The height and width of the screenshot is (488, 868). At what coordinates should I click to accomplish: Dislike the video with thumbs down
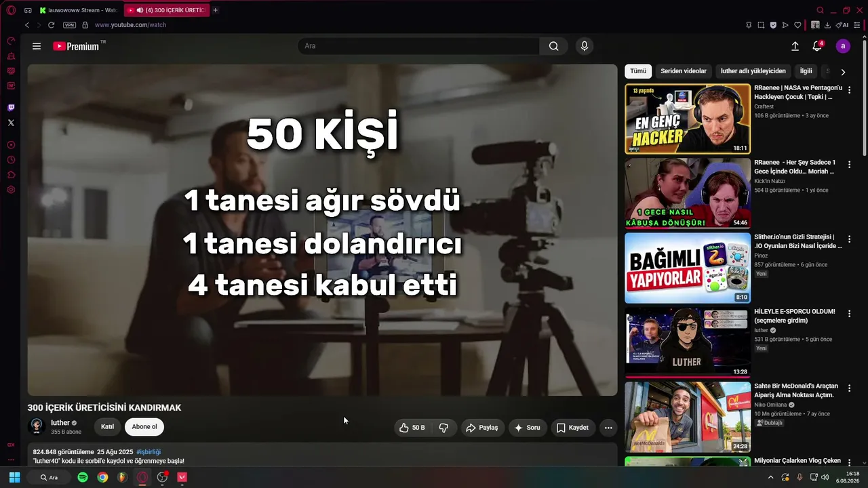pyautogui.click(x=444, y=428)
